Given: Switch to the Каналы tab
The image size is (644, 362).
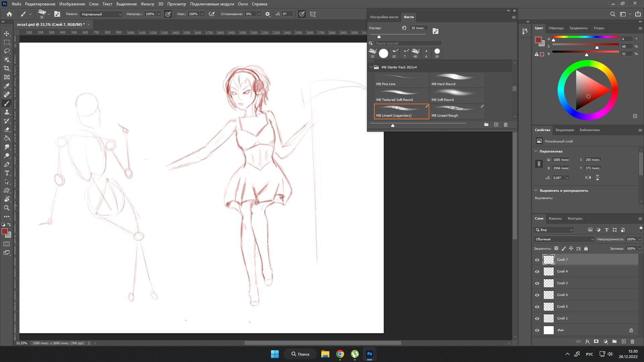Looking at the screenshot, I should [555, 218].
